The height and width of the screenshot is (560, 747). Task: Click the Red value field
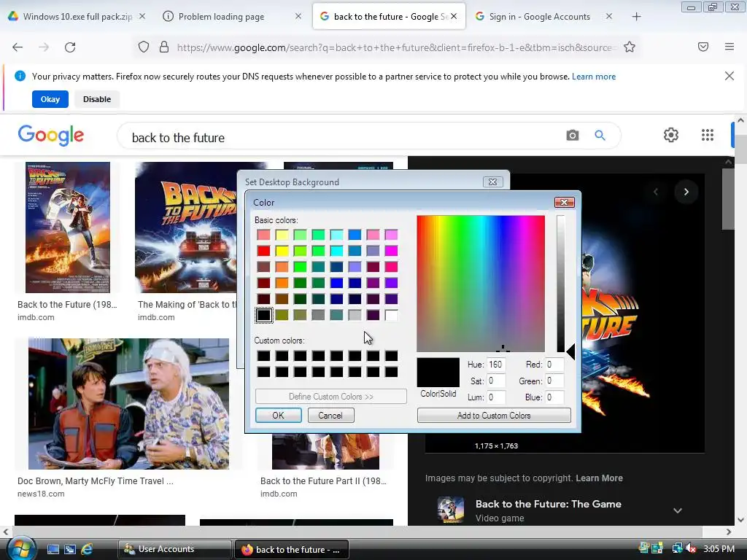[554, 365]
